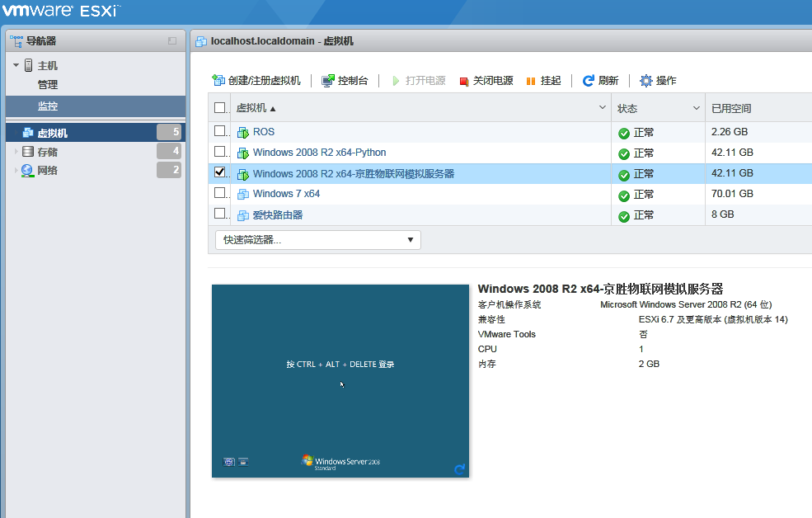812x518 pixels.
Task: Open the Windows 2008 R2 x64-Python link
Action: point(319,153)
